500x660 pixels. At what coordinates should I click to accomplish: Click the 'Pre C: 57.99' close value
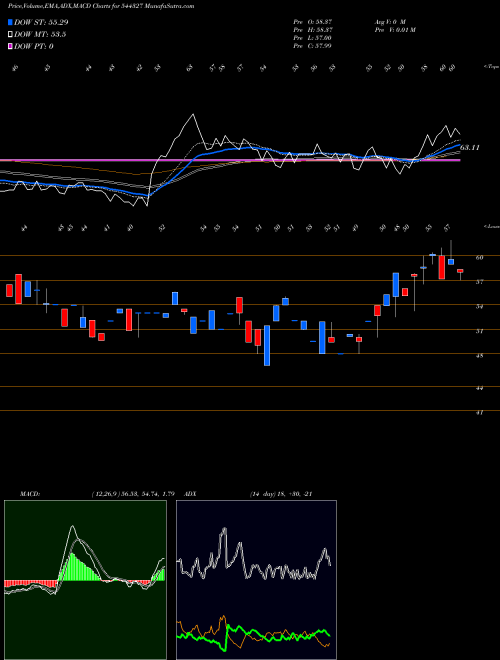[312, 46]
